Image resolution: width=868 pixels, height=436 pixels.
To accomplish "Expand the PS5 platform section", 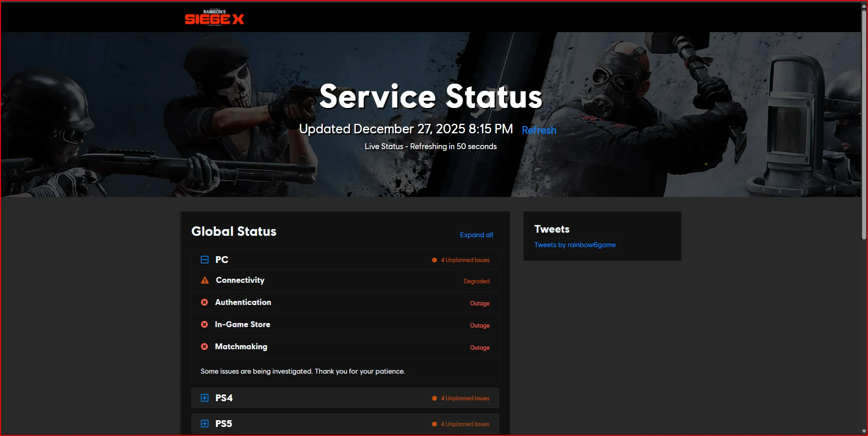I will coord(204,423).
